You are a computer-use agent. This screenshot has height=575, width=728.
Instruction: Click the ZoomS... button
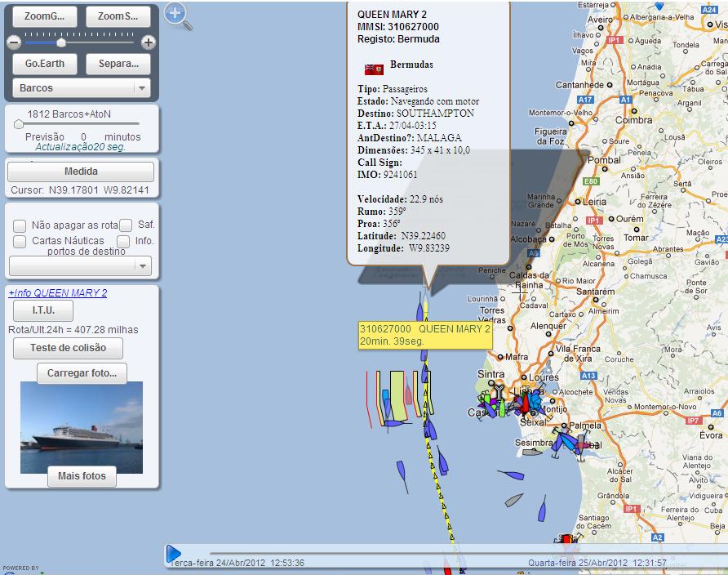[118, 16]
